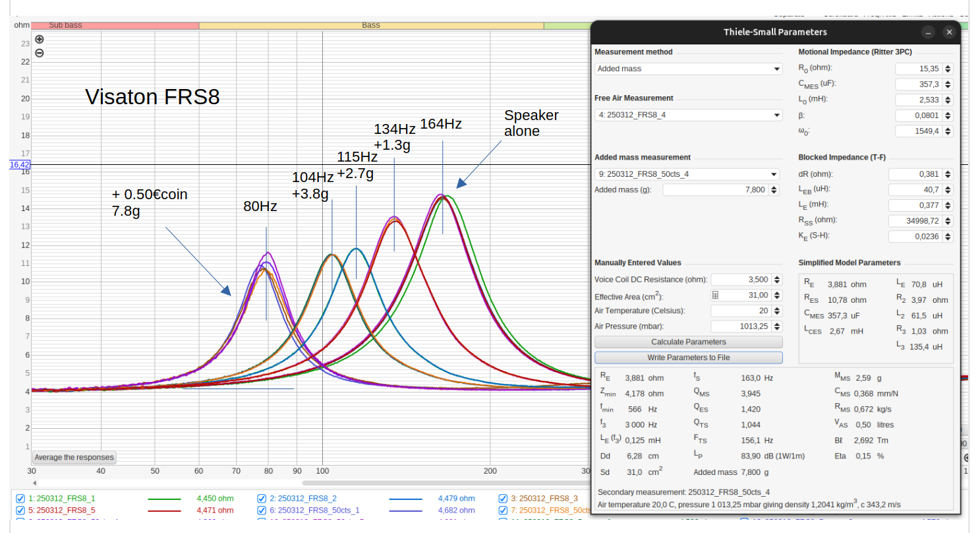Click the LE (mH) spinner arrows
This screenshot has height=533, width=980.
pos(947,205)
